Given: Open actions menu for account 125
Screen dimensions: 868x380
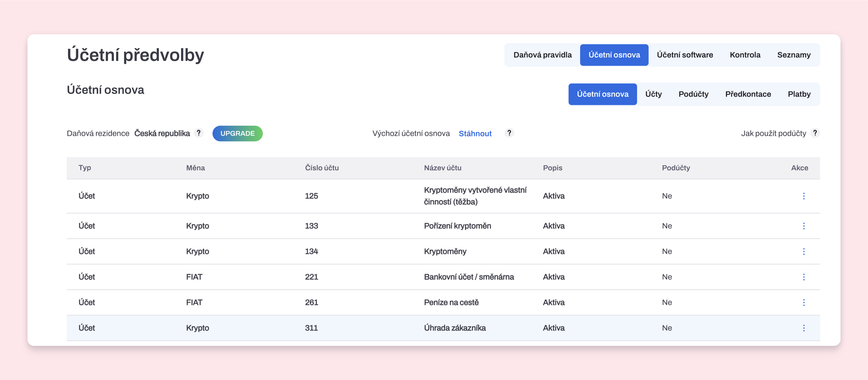Looking at the screenshot, I should (x=804, y=196).
